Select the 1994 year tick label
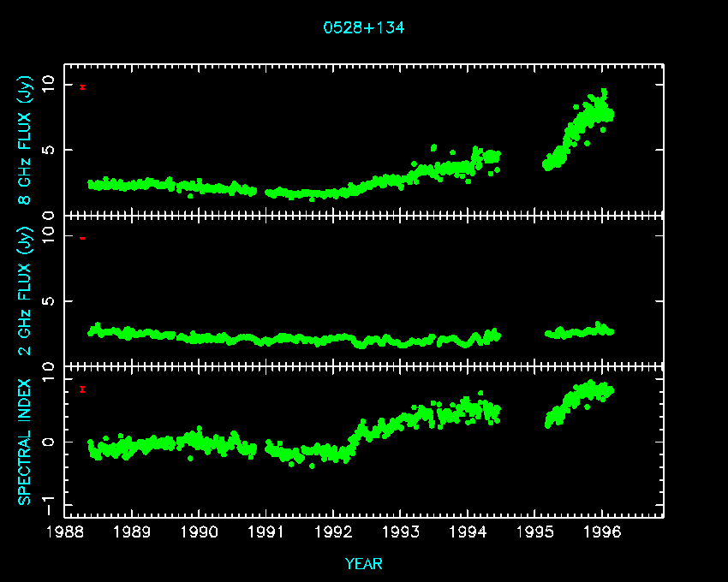 coord(468,532)
